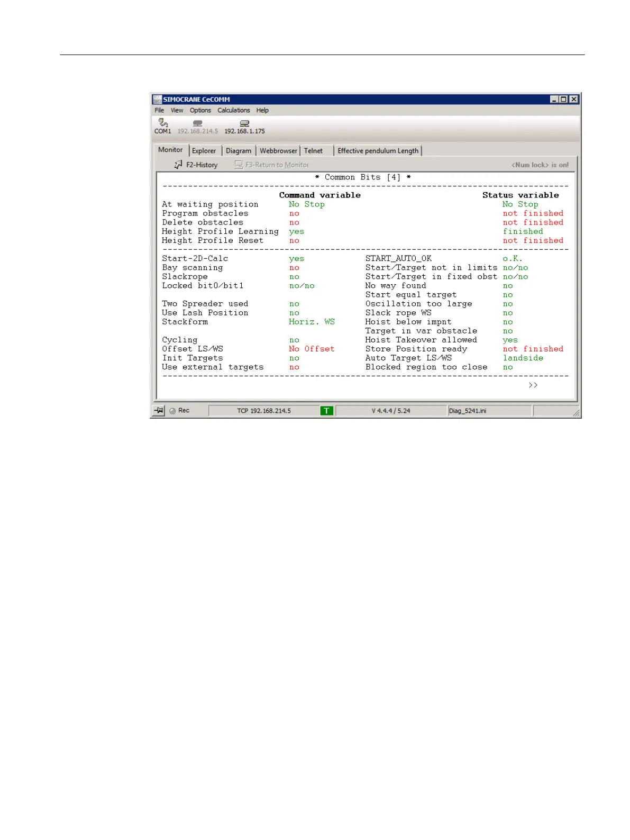Click the 'Target in var obstacle' label
This screenshot has height=840, width=630.
click(x=421, y=331)
